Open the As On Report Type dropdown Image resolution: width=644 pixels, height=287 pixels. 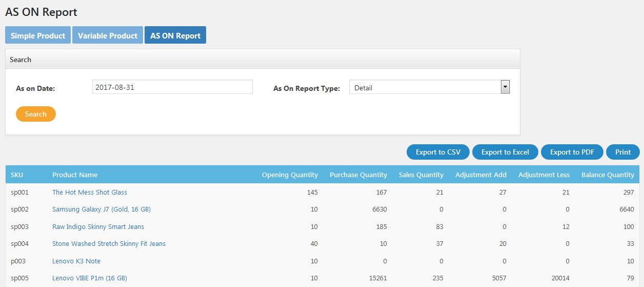point(429,87)
